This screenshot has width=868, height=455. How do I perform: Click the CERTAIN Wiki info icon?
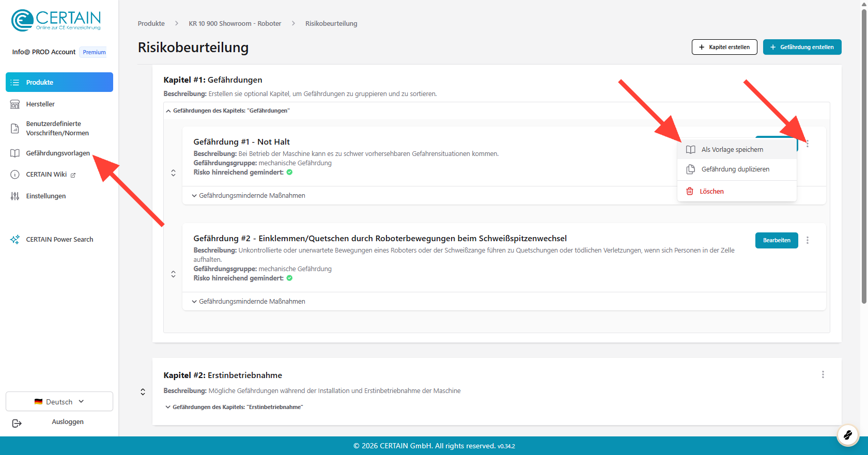coord(15,175)
